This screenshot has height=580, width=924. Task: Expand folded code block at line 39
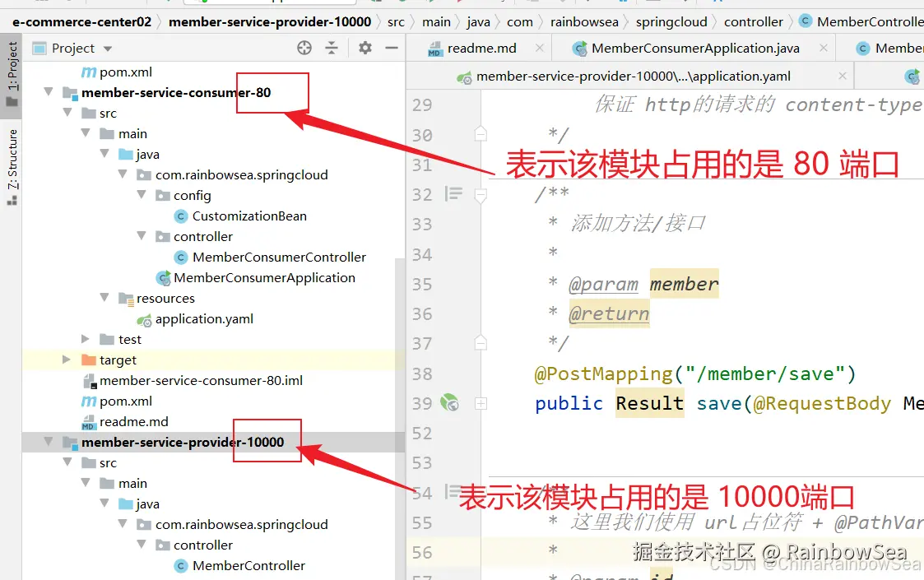[481, 404]
